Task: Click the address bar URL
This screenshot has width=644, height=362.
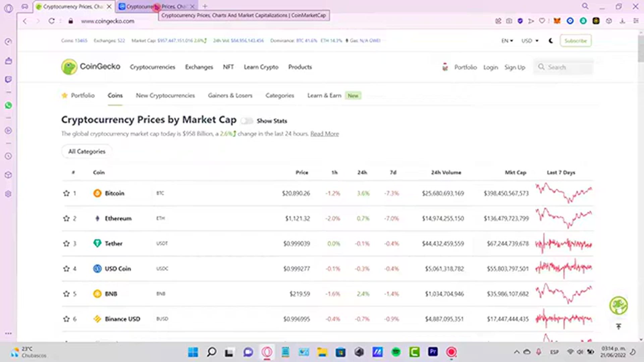Action: (107, 21)
